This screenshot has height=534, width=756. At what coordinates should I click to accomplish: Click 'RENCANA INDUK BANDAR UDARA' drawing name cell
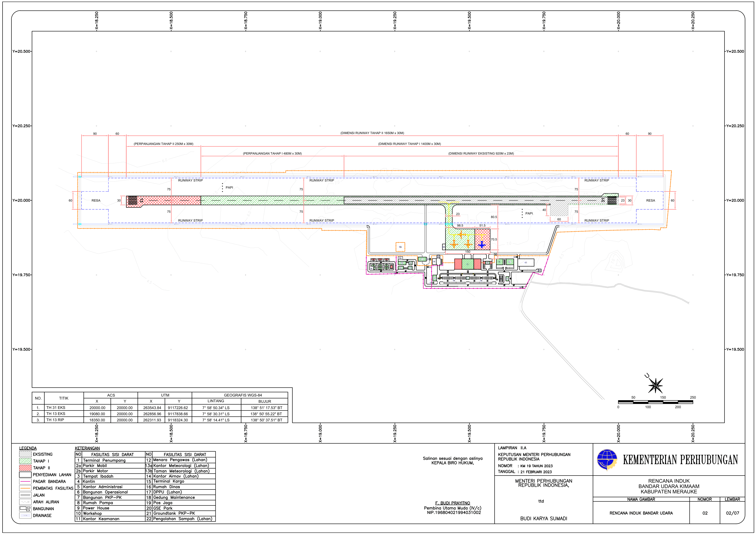[641, 513]
